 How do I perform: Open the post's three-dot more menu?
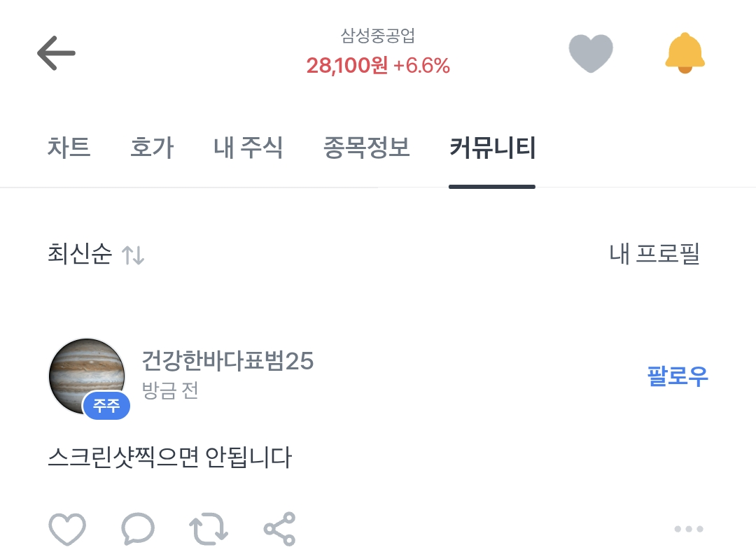click(x=688, y=529)
